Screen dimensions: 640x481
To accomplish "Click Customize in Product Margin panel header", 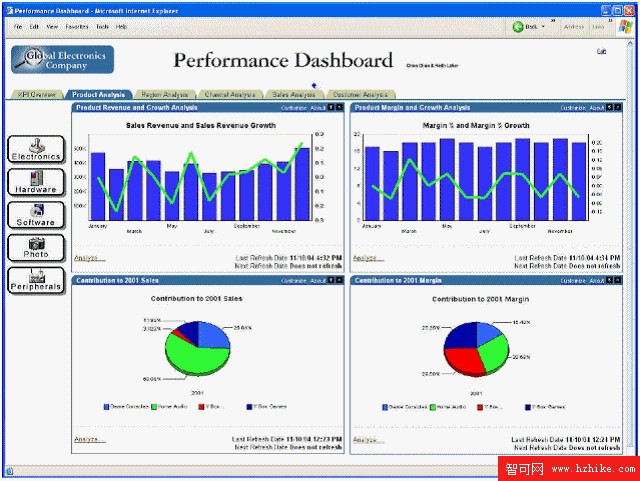I will pyautogui.click(x=573, y=108).
